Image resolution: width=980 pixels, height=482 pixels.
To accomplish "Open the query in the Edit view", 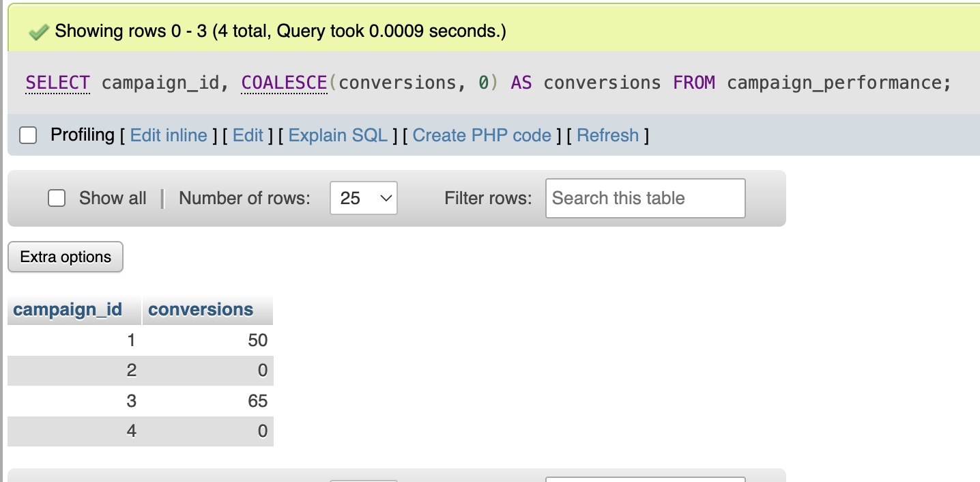I will coord(248,135).
